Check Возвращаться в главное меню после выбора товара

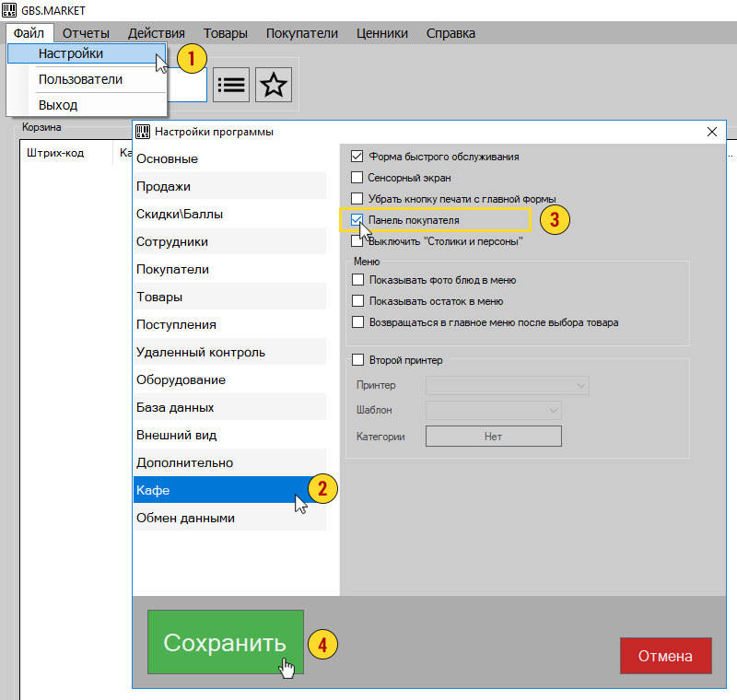[357, 322]
